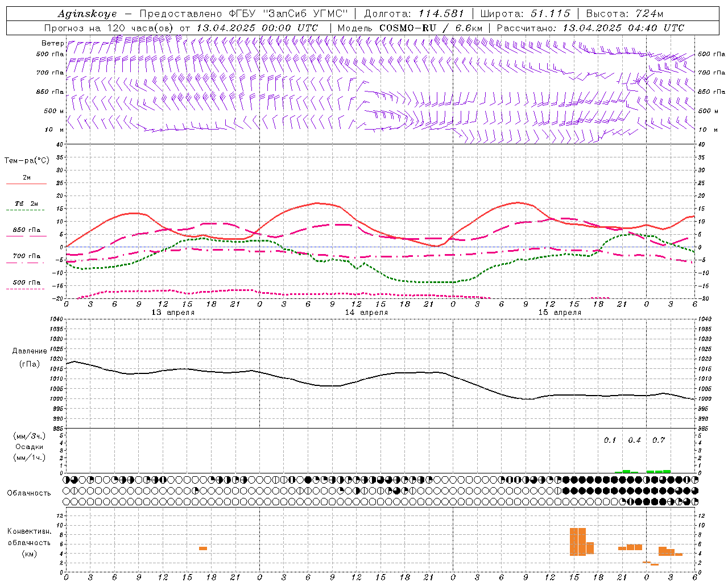Click the "Высота: 724м" elevation value
The height and width of the screenshot is (582, 728).
[x=624, y=14]
